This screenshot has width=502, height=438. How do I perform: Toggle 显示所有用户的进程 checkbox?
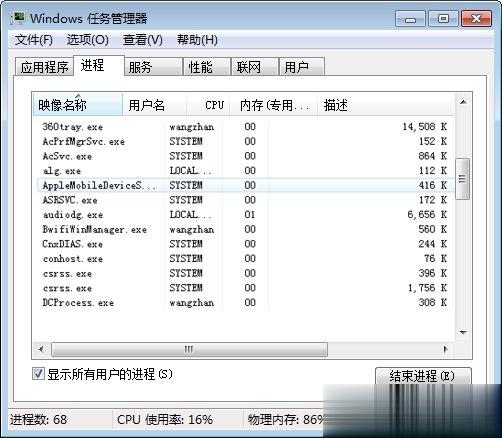[x=38, y=374]
